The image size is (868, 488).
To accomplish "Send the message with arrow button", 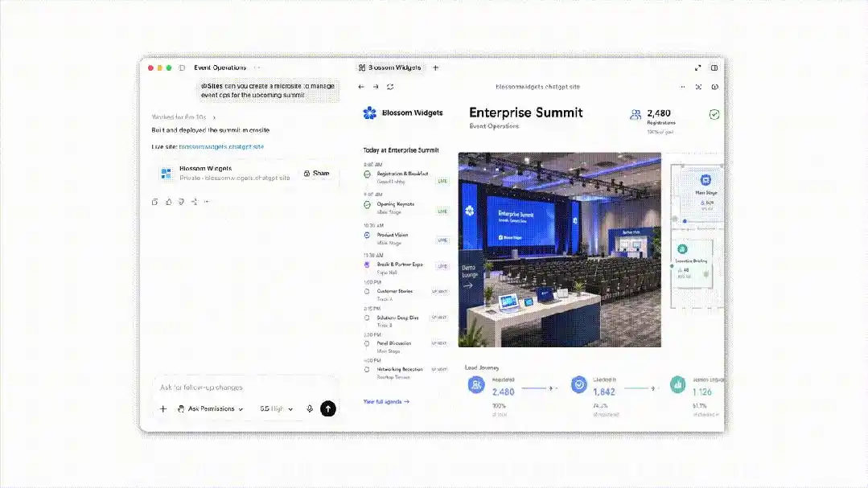I will [327, 409].
